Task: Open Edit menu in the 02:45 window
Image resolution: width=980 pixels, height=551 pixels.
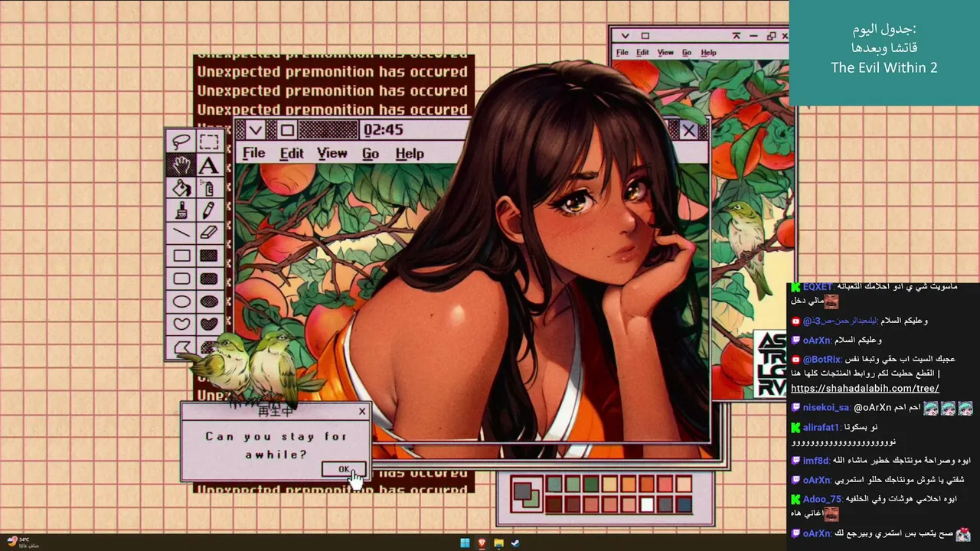Action: (x=292, y=154)
